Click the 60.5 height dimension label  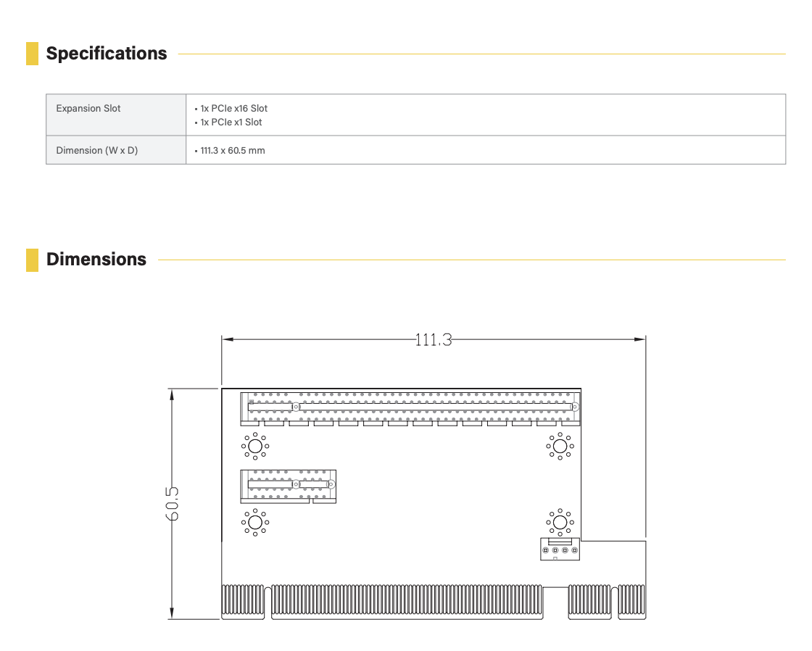pyautogui.click(x=173, y=503)
